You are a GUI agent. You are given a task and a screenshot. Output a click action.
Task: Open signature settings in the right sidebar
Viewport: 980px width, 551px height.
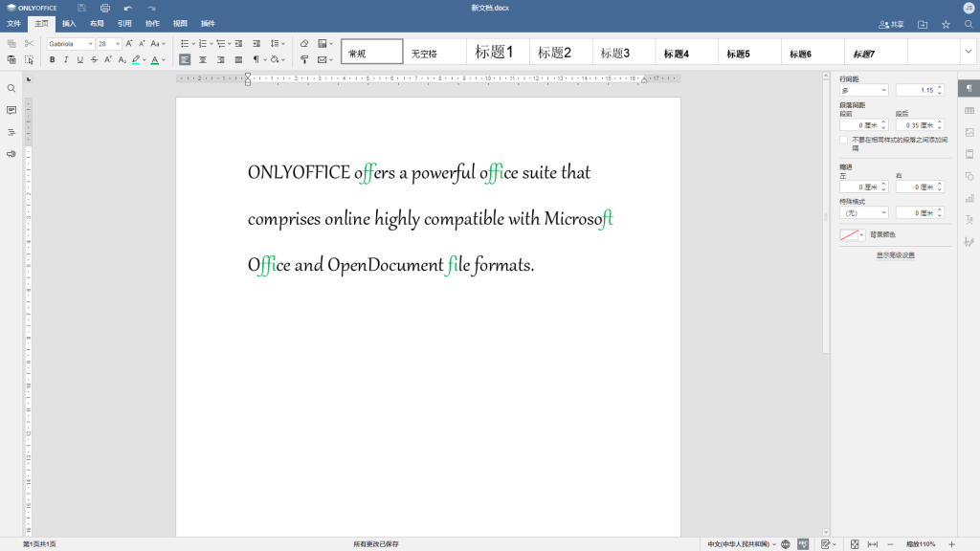point(969,242)
